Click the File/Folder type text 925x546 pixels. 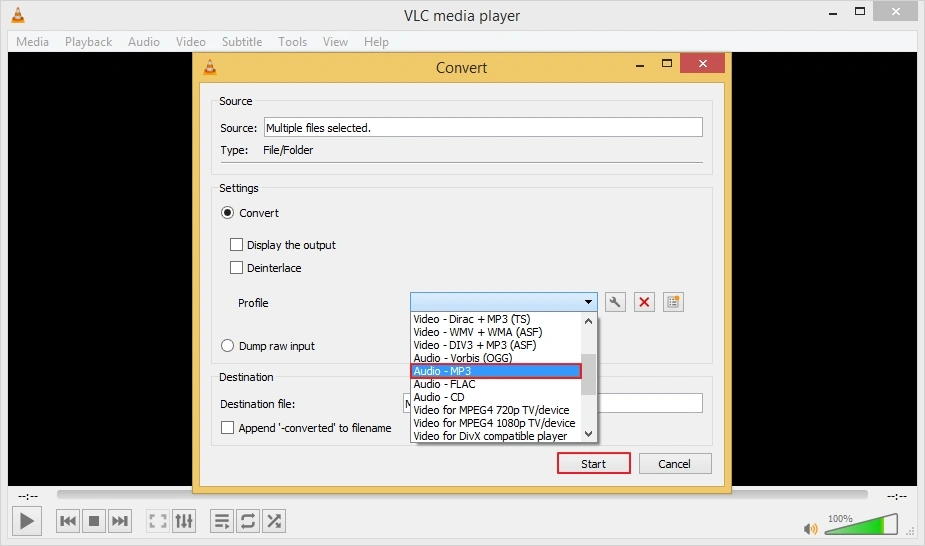point(288,150)
